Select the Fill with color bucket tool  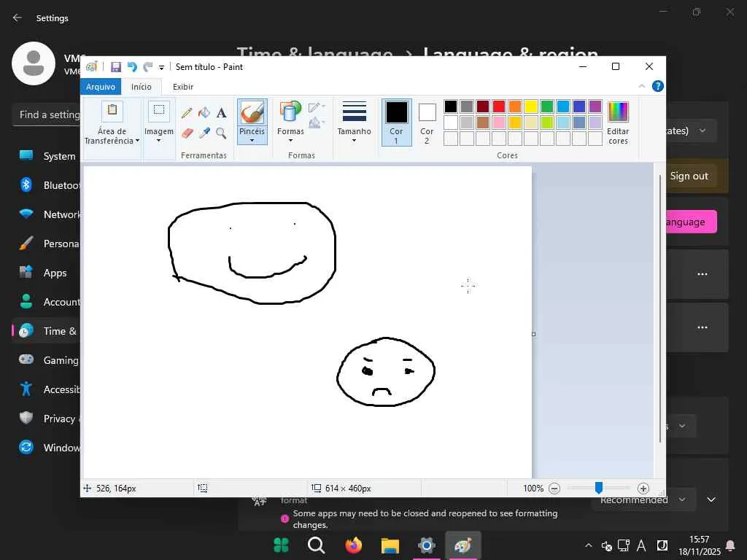pyautogui.click(x=204, y=113)
